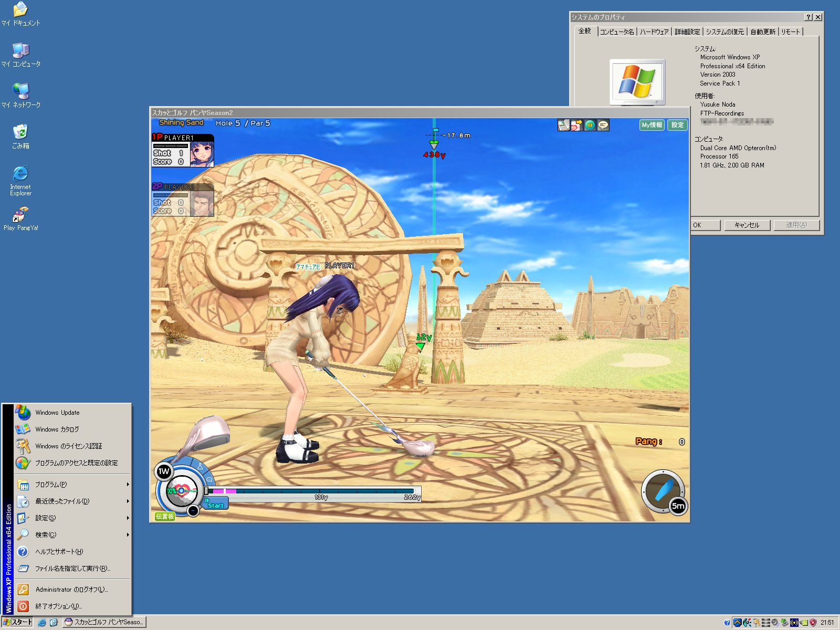840x630 pixels.
Task: Click the green pause button in game
Action: click(x=590, y=125)
